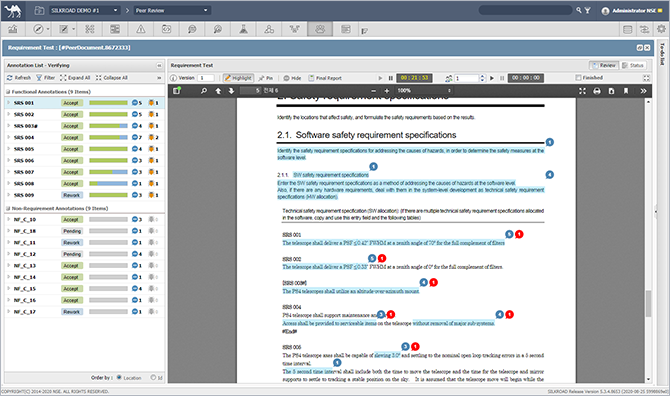This screenshot has width=670, height=396.
Task: Click SRS 007 progress bar
Action: click(x=108, y=172)
